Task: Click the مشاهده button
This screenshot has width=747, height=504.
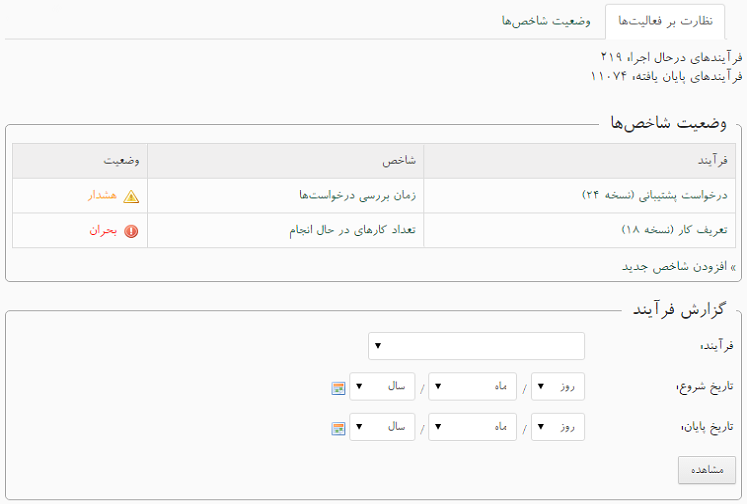Action: (707, 470)
